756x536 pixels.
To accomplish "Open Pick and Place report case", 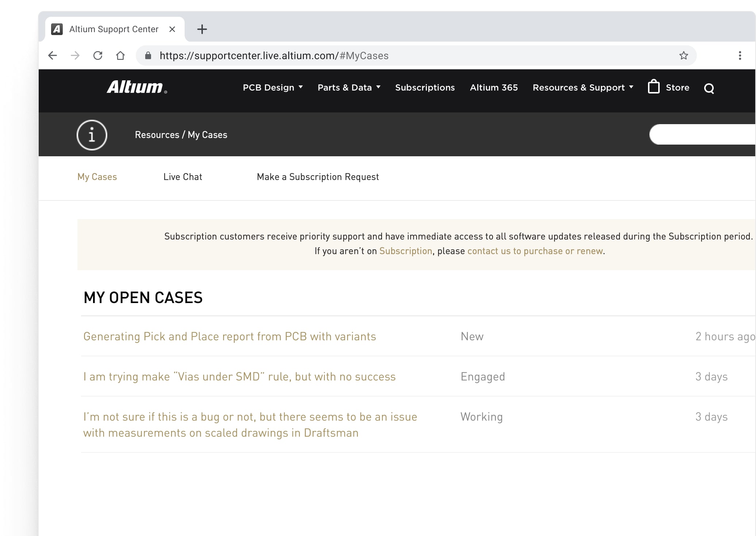I will (x=229, y=336).
